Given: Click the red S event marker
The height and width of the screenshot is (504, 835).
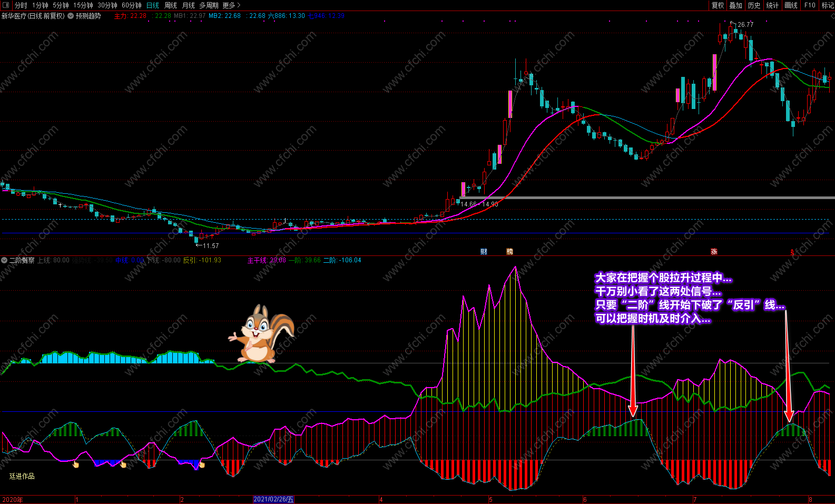Looking at the screenshot, I should tap(792, 252).
